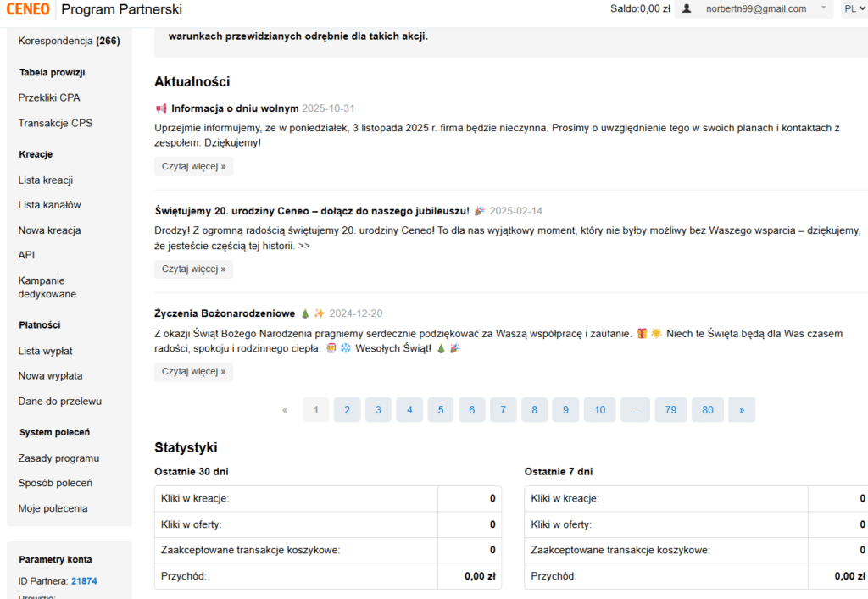Open Dane do przelewu

tap(60, 402)
